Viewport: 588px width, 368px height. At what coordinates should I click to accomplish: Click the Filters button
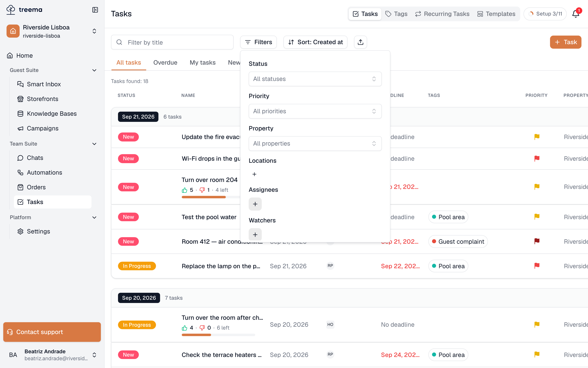point(258,42)
